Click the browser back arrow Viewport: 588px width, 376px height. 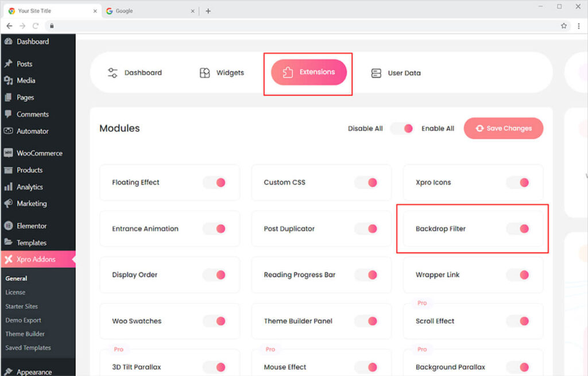coord(9,26)
